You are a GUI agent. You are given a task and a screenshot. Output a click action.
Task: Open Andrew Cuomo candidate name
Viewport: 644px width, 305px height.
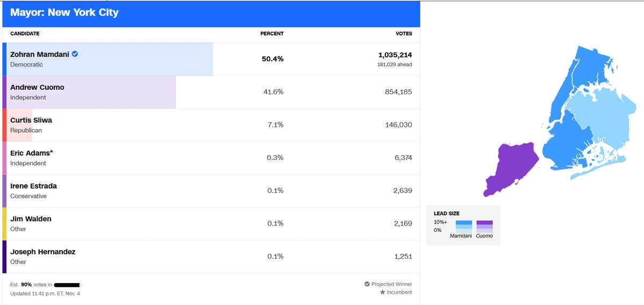pyautogui.click(x=37, y=88)
